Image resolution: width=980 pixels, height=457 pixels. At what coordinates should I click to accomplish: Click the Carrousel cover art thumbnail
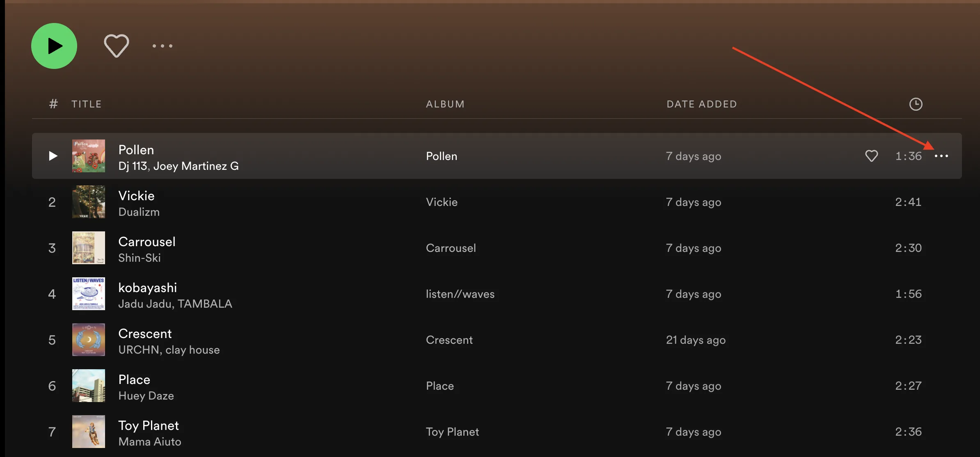click(89, 248)
